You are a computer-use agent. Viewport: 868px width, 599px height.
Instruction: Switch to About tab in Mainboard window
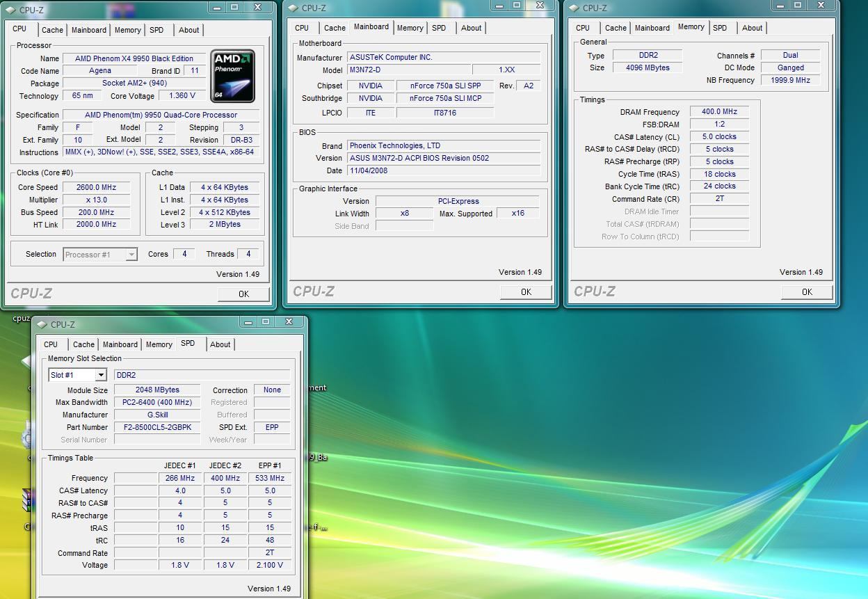tap(471, 28)
